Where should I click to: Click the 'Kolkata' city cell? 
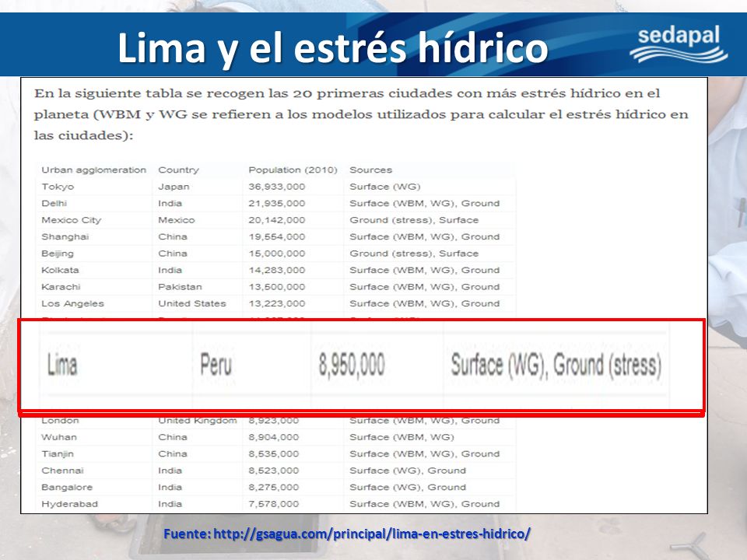60,270
